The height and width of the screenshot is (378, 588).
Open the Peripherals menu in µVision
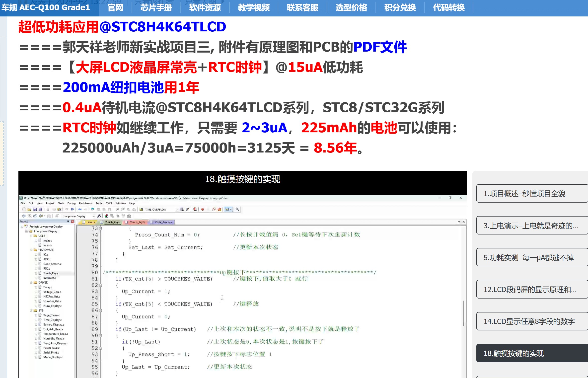coord(86,203)
